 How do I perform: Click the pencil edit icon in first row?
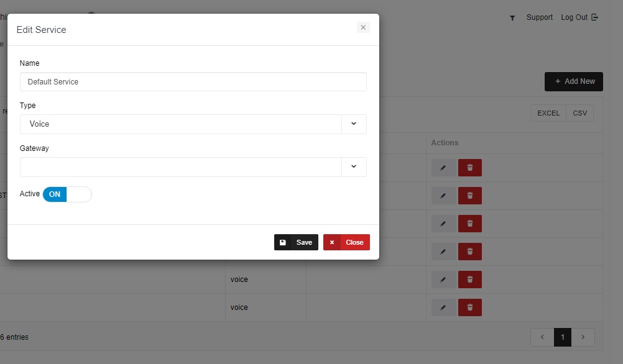(x=443, y=168)
